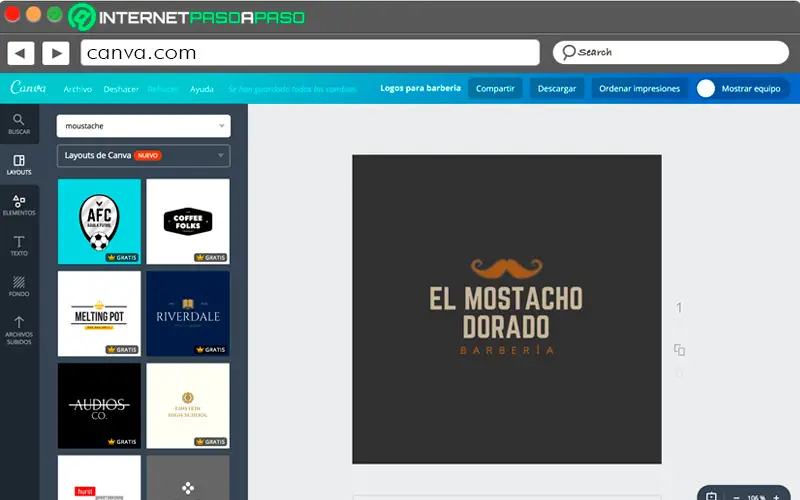Click the white team avatar circle

pyautogui.click(x=706, y=88)
